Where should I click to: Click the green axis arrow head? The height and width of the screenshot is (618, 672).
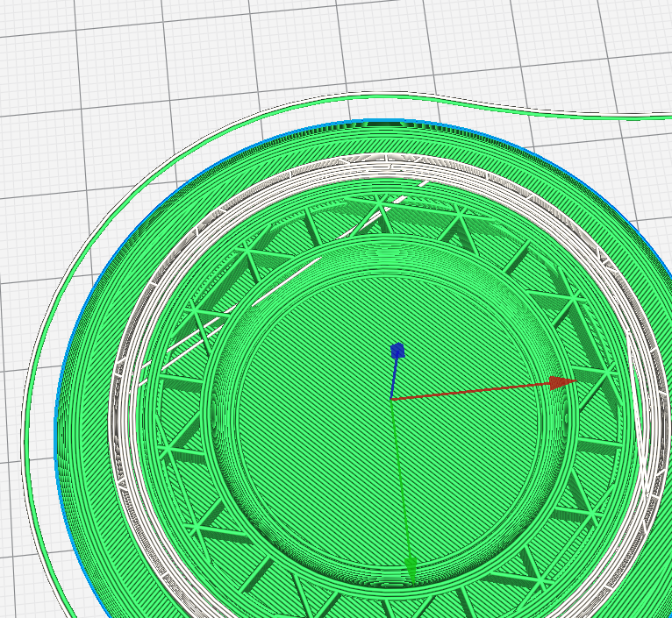point(411,570)
